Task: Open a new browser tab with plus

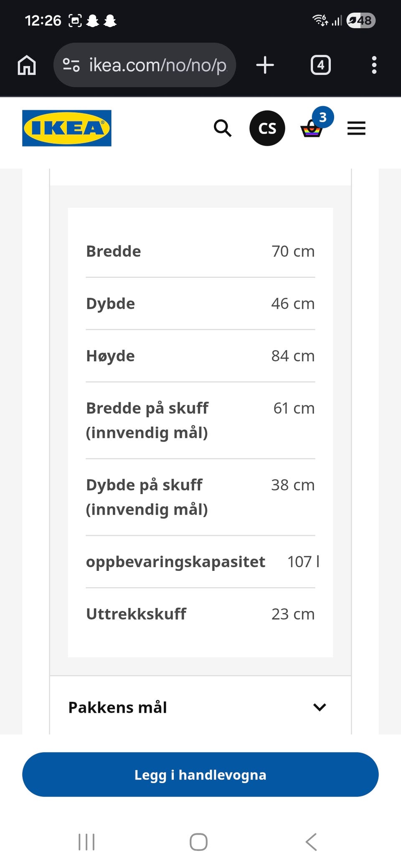Action: [265, 65]
